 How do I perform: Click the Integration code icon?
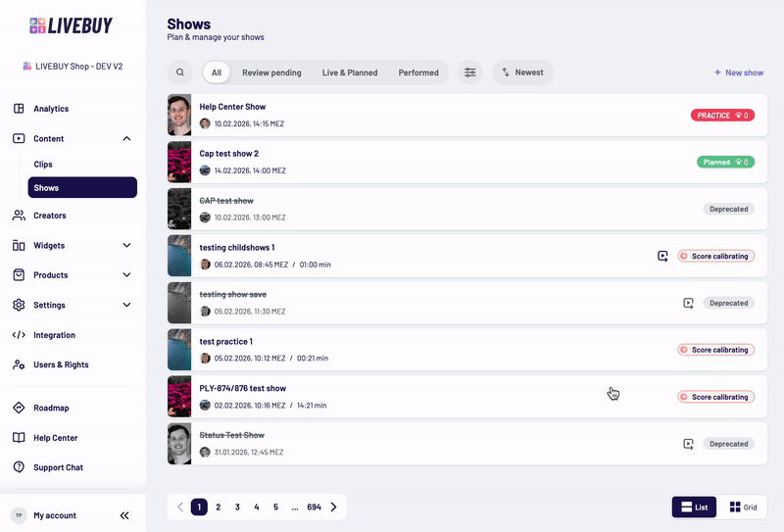click(x=19, y=335)
